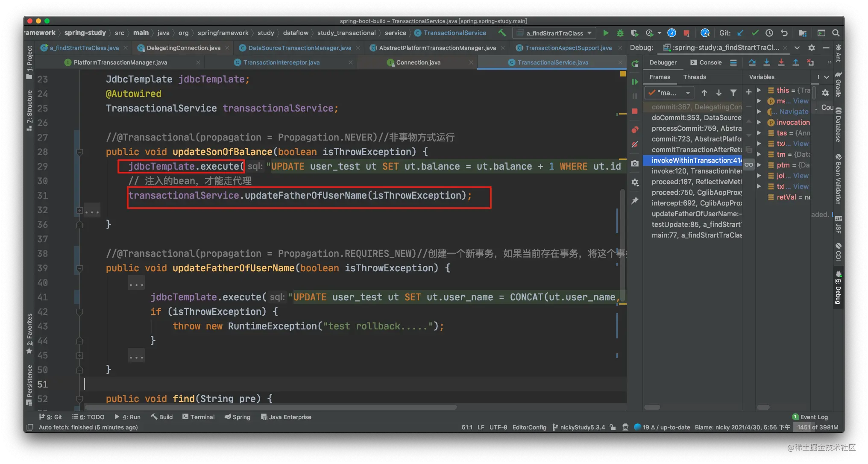Open Search Everywhere with the magnifier icon
Viewport: 868px width, 464px height.
[836, 33]
